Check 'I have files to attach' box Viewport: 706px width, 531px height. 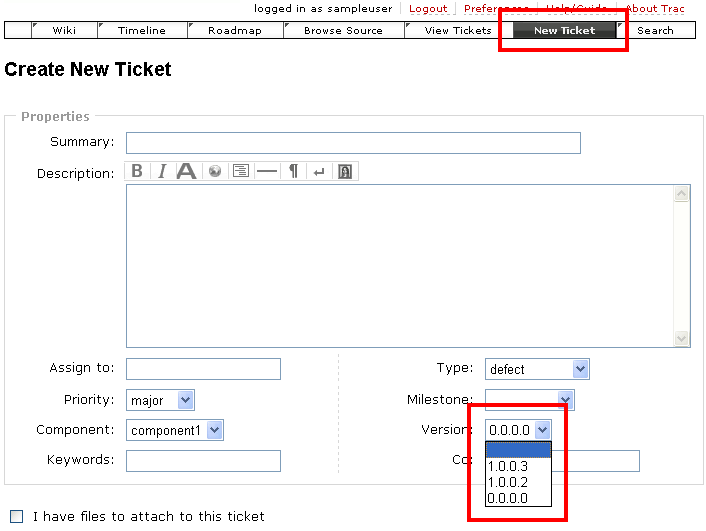(16, 516)
